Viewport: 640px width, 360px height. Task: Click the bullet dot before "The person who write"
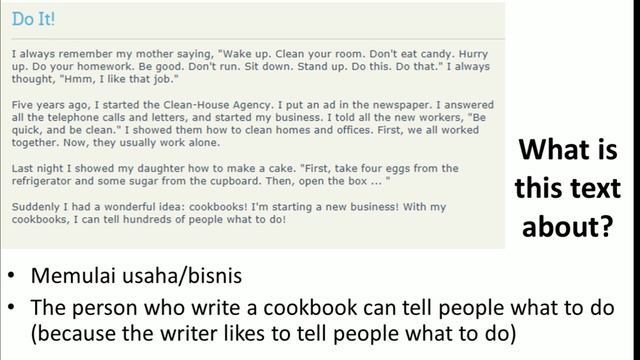[11, 307]
